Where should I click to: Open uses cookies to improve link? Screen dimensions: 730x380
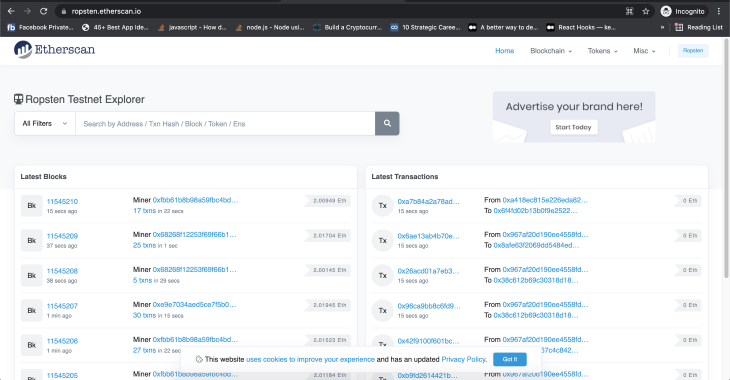click(x=311, y=359)
